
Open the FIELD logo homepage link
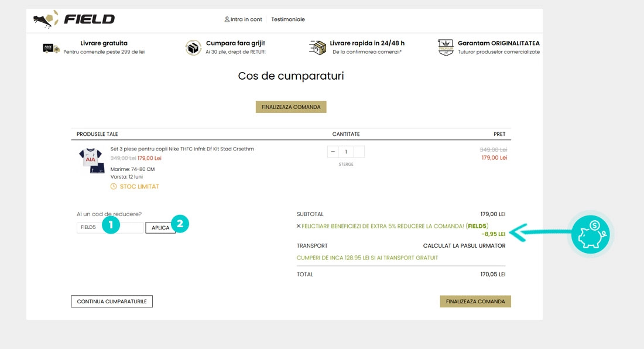tap(74, 19)
